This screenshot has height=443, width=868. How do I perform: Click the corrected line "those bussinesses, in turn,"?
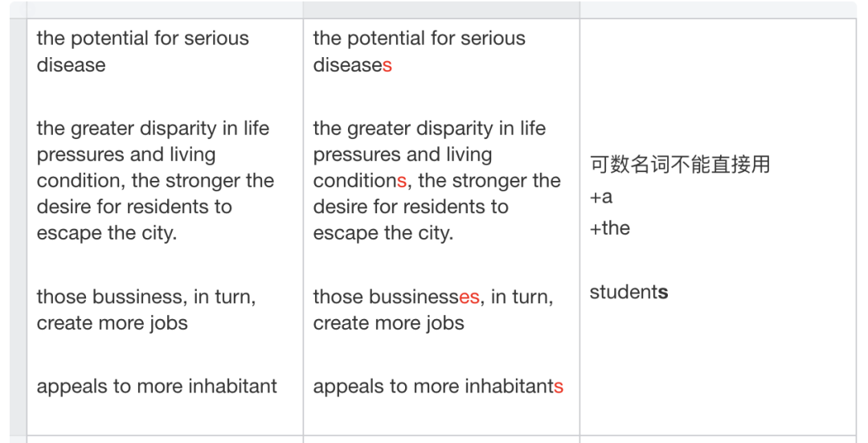click(432, 297)
